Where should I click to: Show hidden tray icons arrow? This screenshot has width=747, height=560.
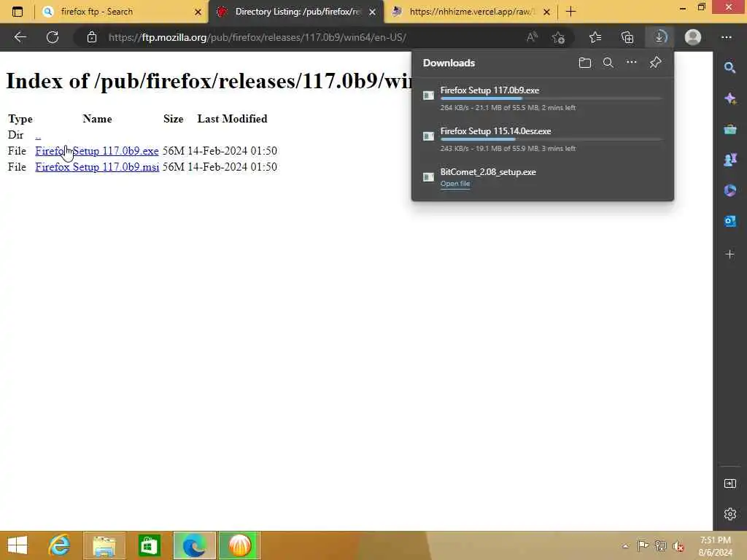click(x=625, y=545)
